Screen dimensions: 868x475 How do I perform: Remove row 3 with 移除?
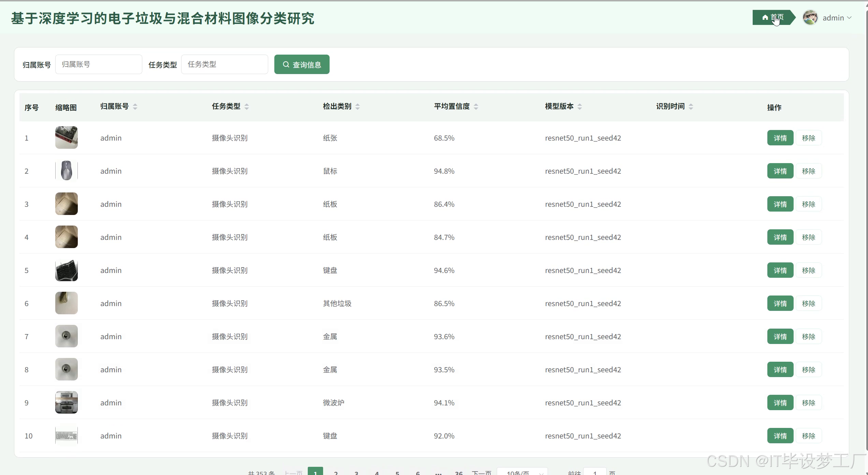pyautogui.click(x=809, y=204)
